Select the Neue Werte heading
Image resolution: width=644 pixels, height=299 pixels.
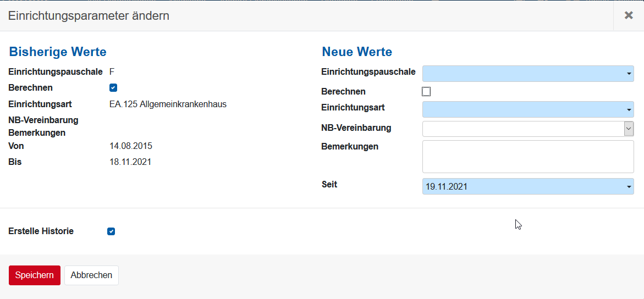coord(357,52)
